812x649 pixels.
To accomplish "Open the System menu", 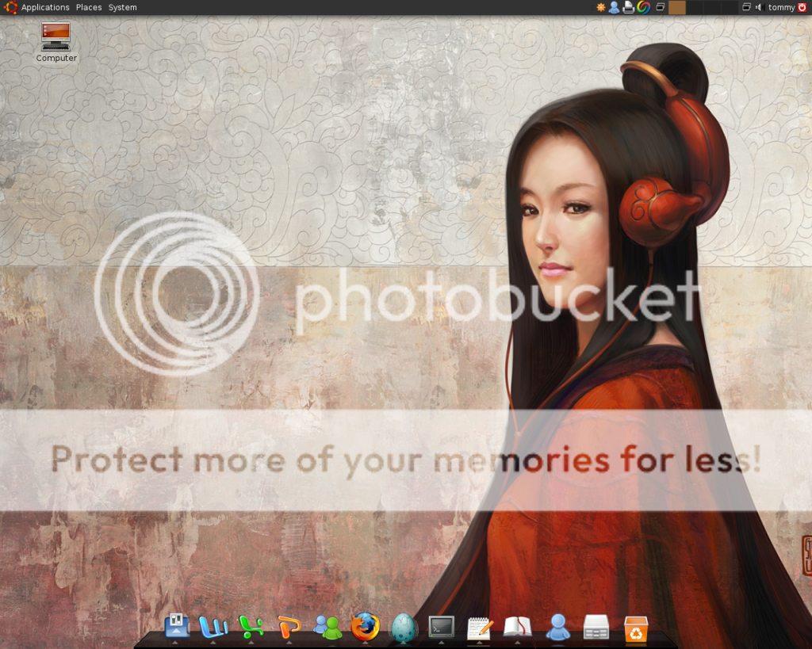I will coord(122,7).
